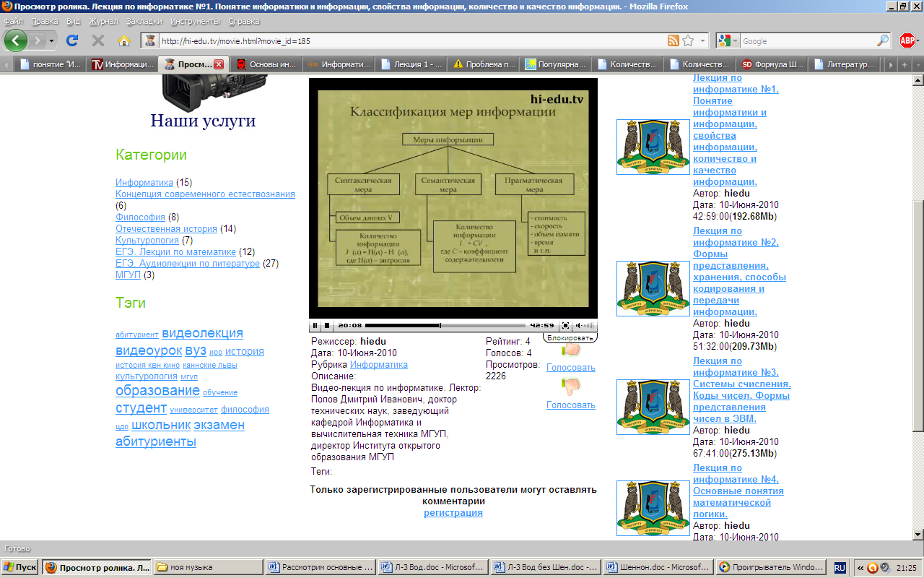Open the Инструменты menu
This screenshot has height=578, width=924.
[x=195, y=21]
